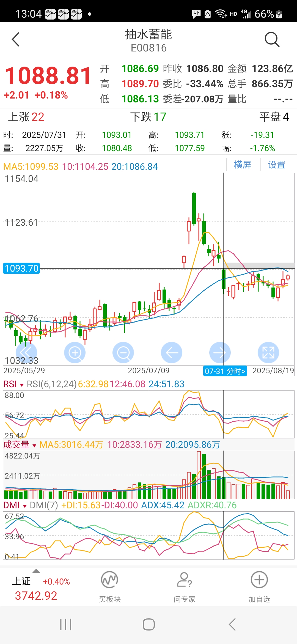Move crosshair right with arrow button
Image resolution: width=297 pixels, height=644 pixels.
pos(220,353)
